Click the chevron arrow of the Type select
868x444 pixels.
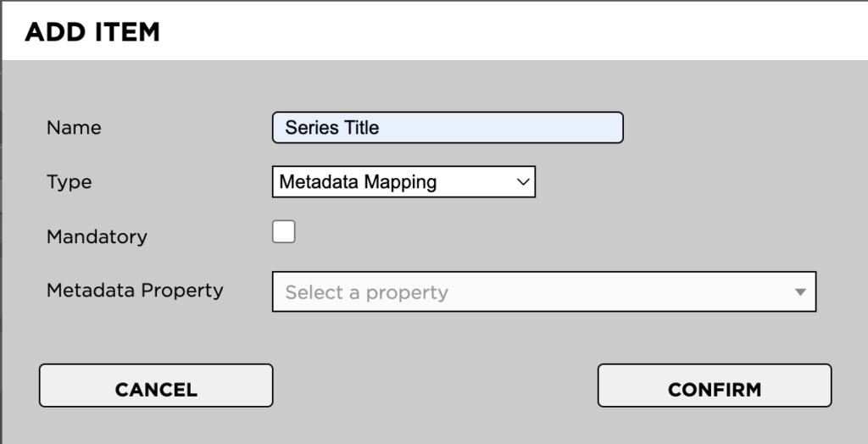pos(523,181)
